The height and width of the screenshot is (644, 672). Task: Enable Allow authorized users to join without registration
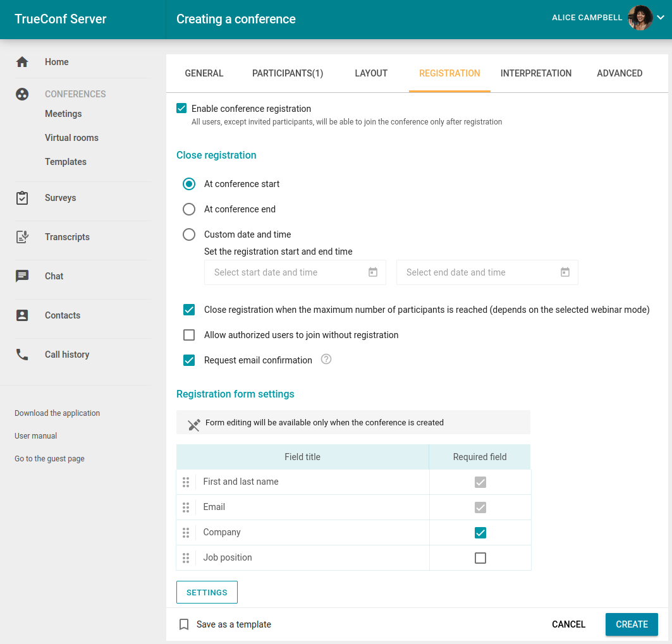point(189,335)
